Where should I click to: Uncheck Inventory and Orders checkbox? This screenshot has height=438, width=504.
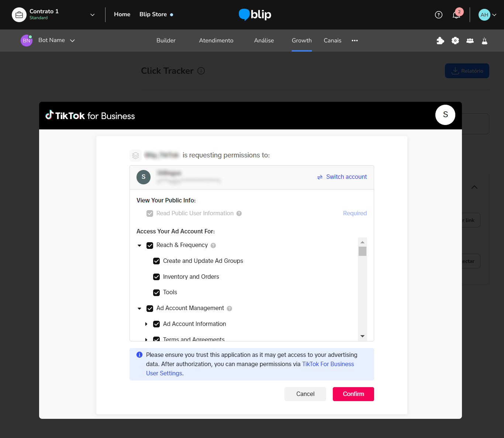[156, 277]
